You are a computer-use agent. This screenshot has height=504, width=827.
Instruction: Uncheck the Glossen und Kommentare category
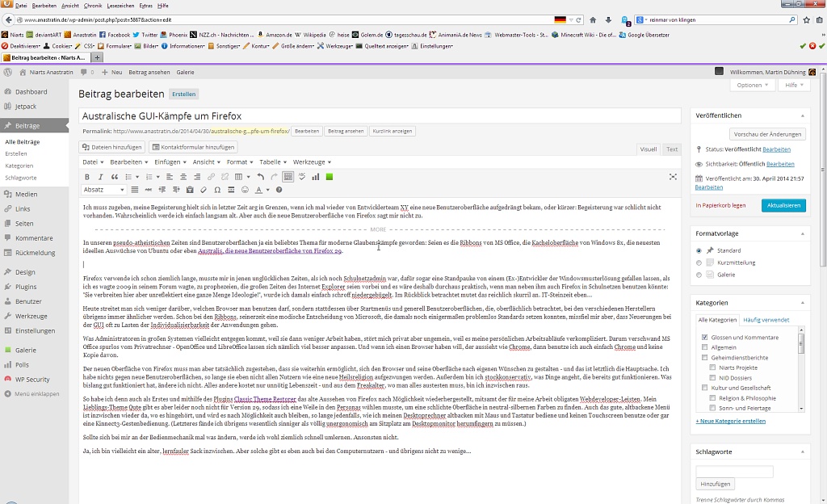coord(704,337)
